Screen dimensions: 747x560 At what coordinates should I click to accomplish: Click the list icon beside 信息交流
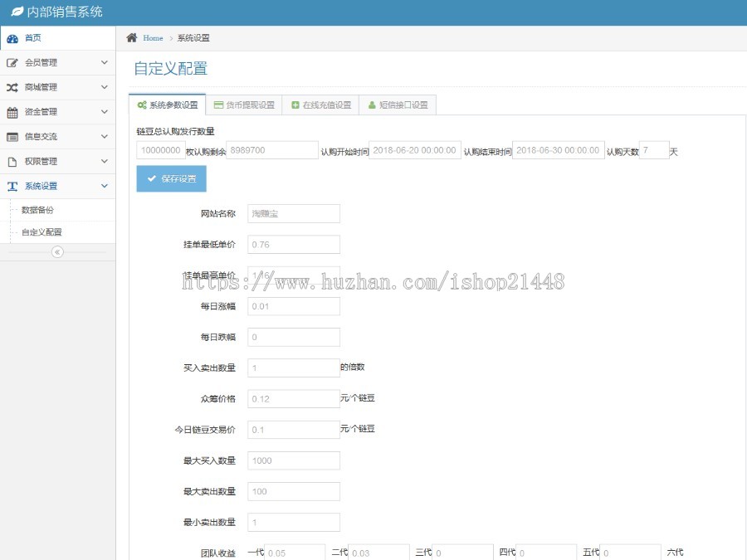[x=12, y=137]
